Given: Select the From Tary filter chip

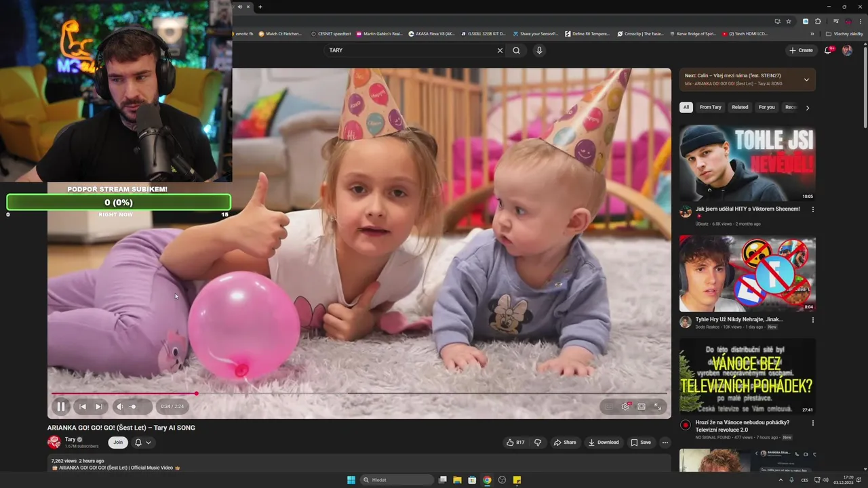Looking at the screenshot, I should point(711,107).
